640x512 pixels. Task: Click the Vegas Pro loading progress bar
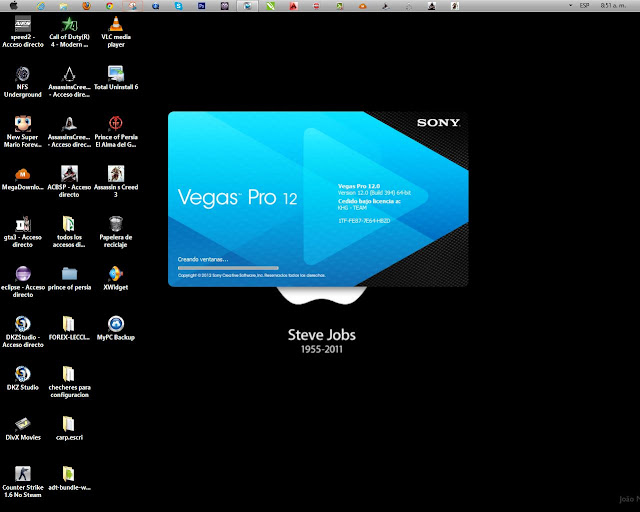228,268
